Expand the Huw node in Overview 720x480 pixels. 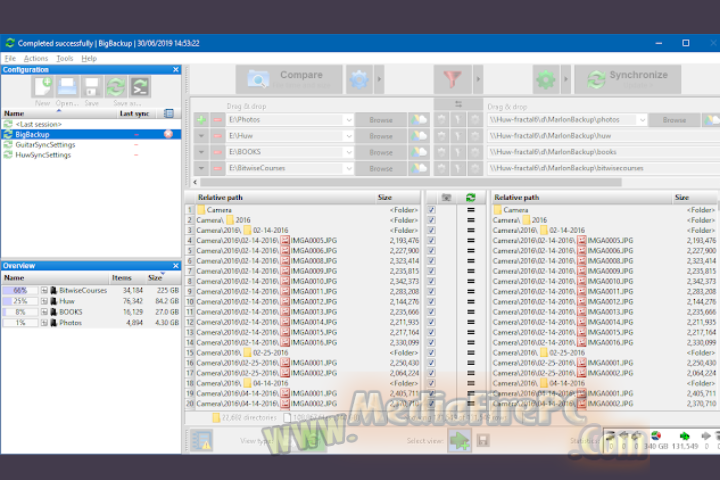(x=44, y=301)
